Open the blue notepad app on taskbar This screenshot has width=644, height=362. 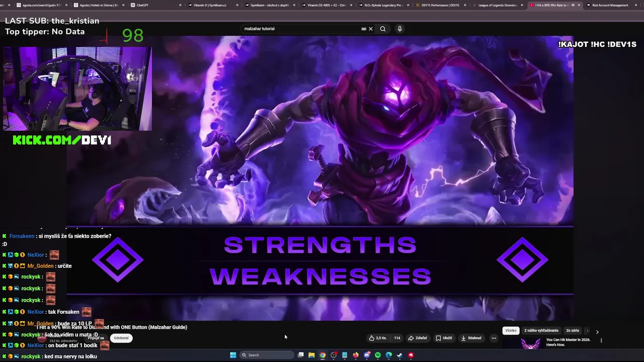pyautogui.click(x=345, y=355)
